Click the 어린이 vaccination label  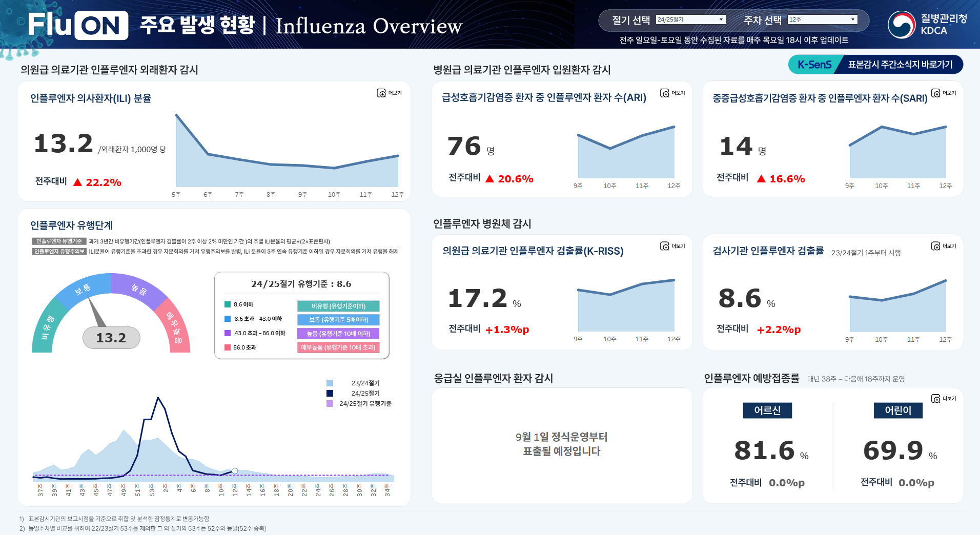coord(898,410)
